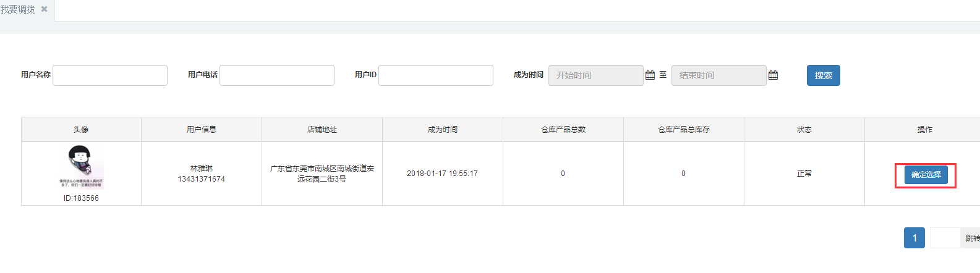
Task: Open the 开始时间 date field
Action: [595, 75]
